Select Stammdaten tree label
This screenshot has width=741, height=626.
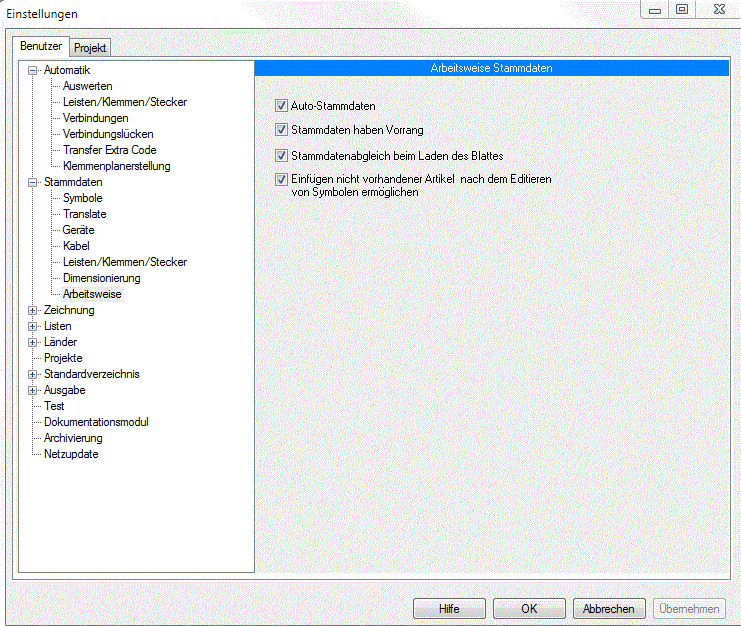[73, 182]
